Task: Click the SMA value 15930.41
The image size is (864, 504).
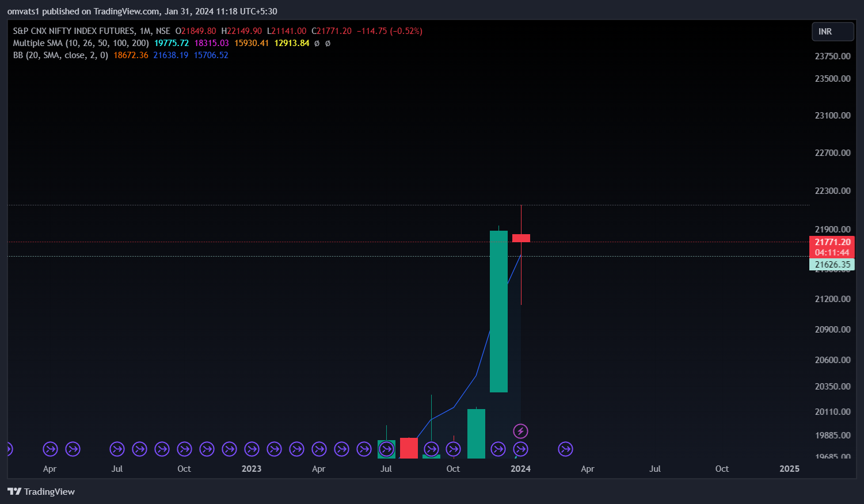Action: pos(252,43)
